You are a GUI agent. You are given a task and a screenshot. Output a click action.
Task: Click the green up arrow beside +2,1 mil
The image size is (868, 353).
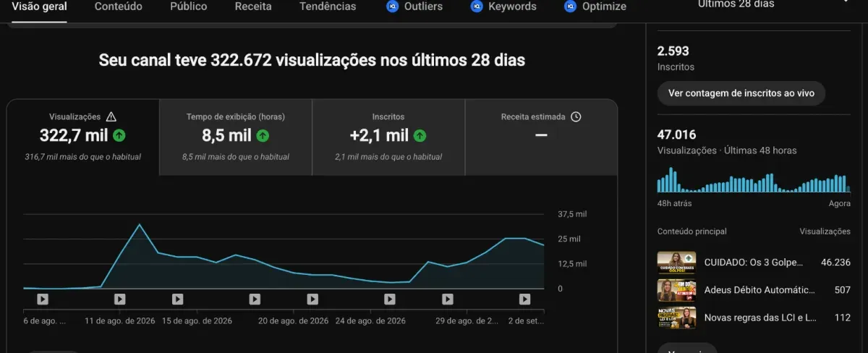coord(420,135)
